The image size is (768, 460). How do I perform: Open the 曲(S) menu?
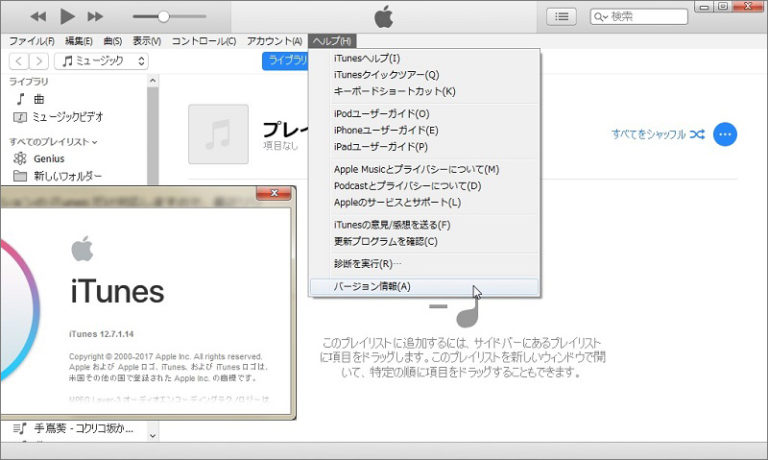pyautogui.click(x=113, y=41)
